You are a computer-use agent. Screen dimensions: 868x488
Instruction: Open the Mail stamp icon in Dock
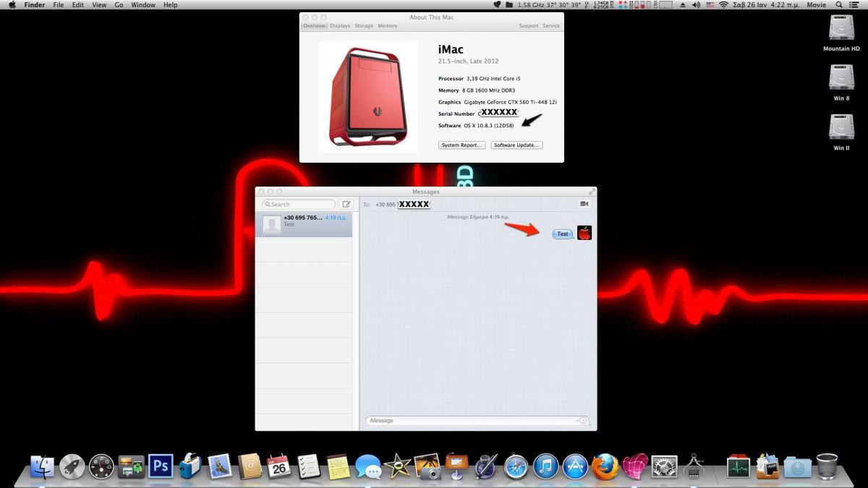pos(219,466)
